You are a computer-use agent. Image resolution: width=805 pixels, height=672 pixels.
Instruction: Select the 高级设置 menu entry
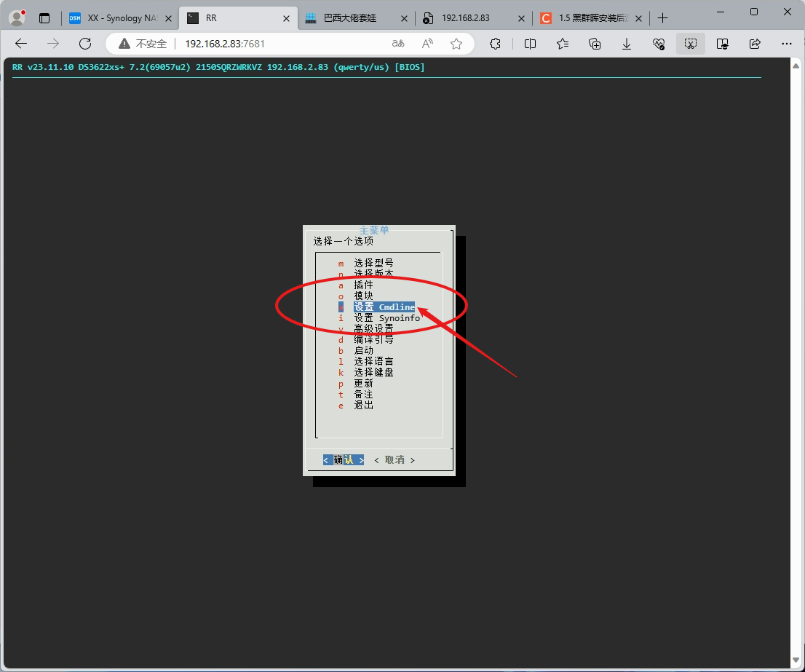coord(373,328)
